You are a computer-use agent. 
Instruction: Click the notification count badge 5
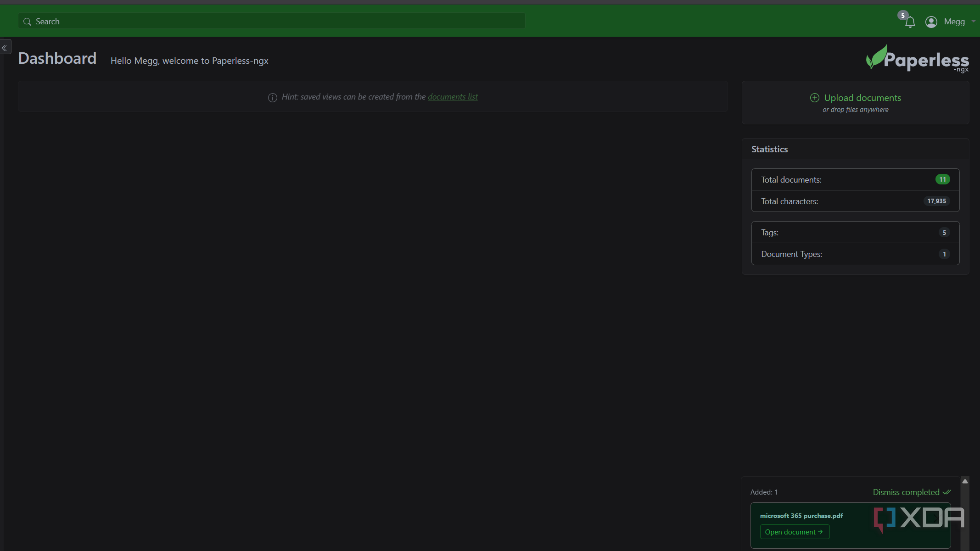tap(903, 16)
